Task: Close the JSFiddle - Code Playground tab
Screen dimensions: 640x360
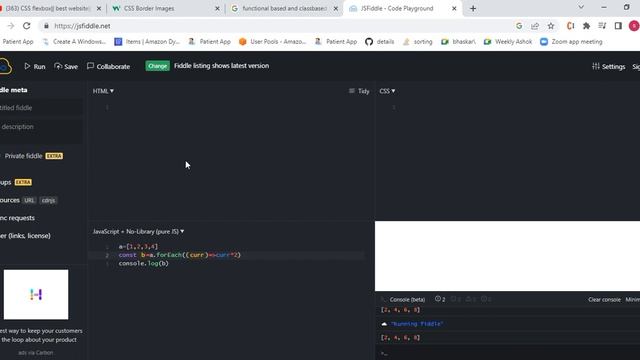Action: tap(454, 9)
